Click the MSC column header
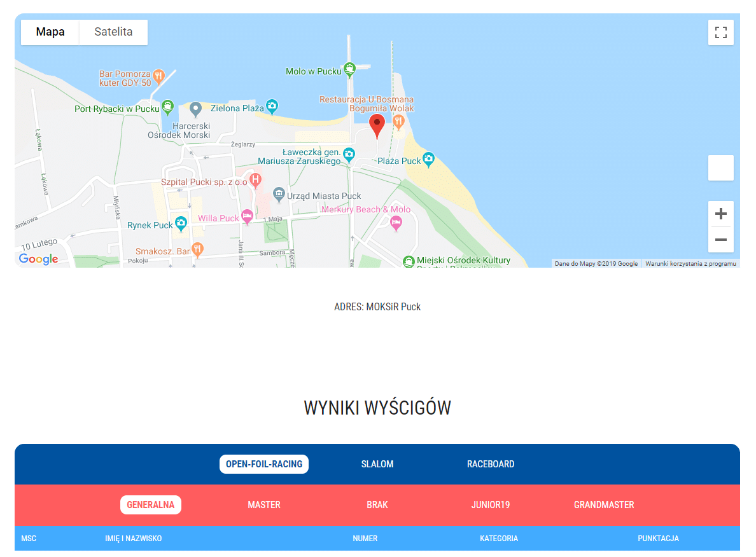The image size is (756, 557). [29, 538]
